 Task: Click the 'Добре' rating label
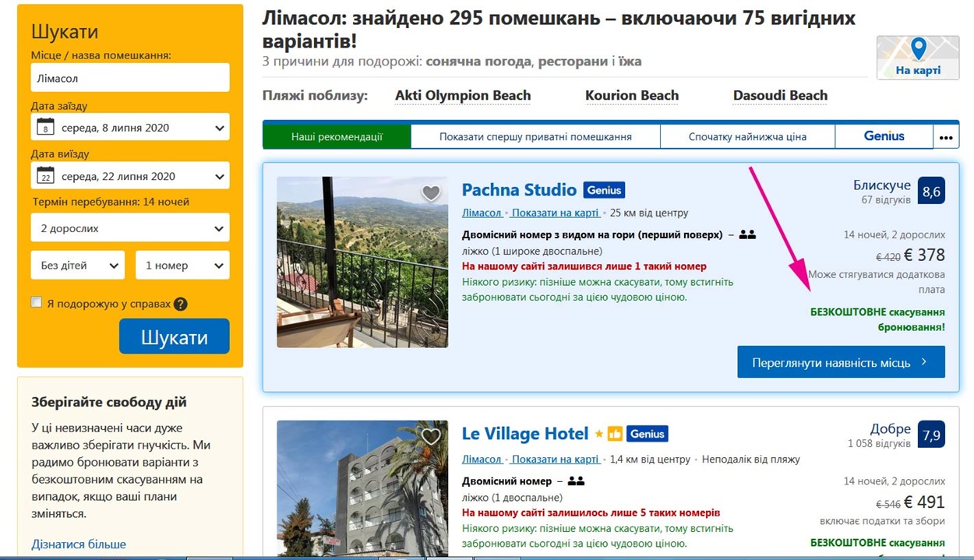pyautogui.click(x=891, y=429)
